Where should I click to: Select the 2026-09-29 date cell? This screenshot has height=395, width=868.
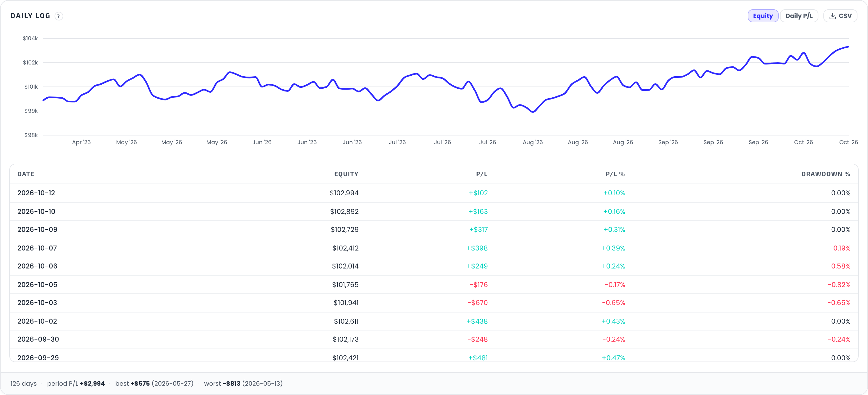38,357
